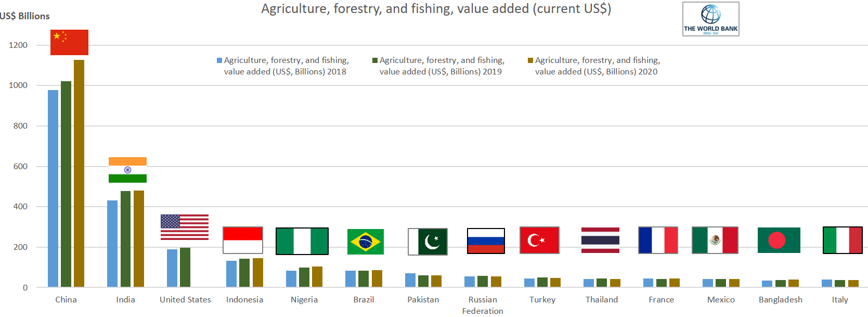Image resolution: width=868 pixels, height=317 pixels.
Task: Click United States 2019 green bar
Action: coord(185,267)
